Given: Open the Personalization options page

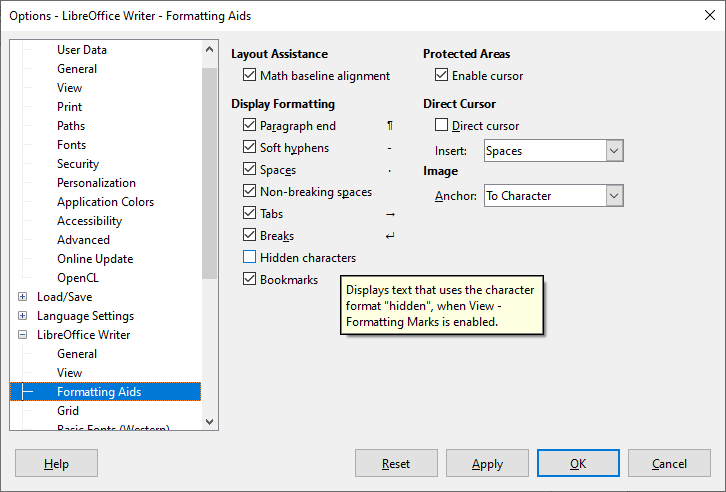Looking at the screenshot, I should (96, 183).
